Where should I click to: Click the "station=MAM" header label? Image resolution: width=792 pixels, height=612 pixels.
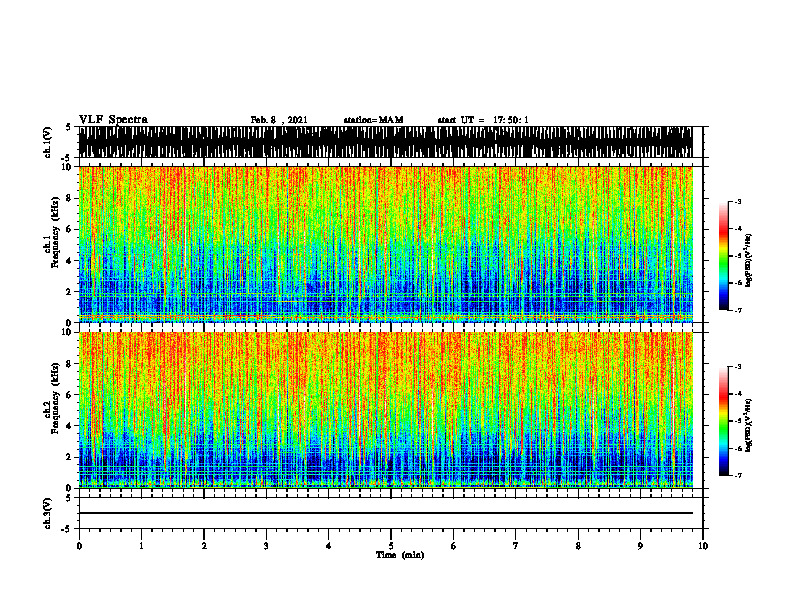coord(373,120)
